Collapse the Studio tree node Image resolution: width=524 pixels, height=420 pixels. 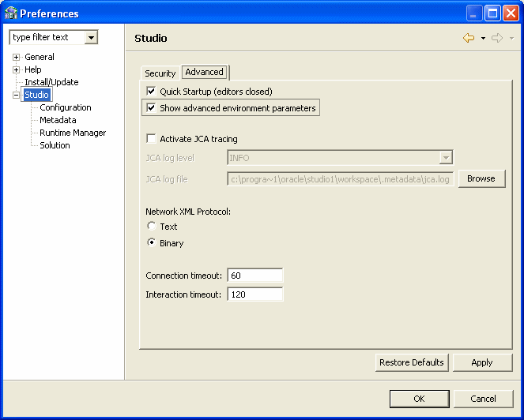pyautogui.click(x=16, y=95)
